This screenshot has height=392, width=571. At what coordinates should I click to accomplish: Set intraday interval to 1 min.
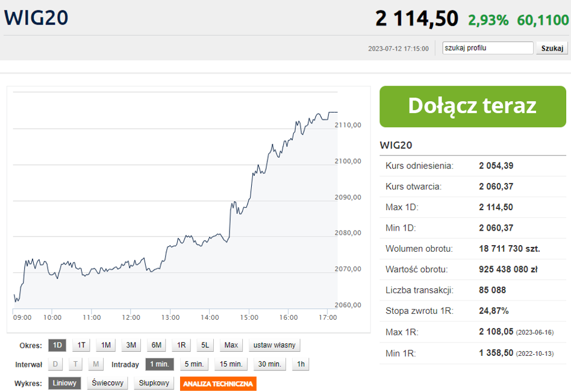coord(160,364)
